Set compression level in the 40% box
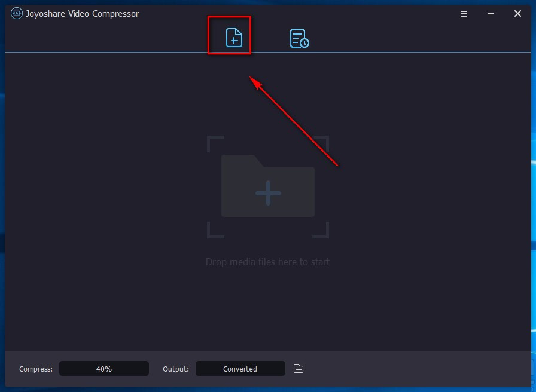Image resolution: width=536 pixels, height=392 pixels. [103, 369]
